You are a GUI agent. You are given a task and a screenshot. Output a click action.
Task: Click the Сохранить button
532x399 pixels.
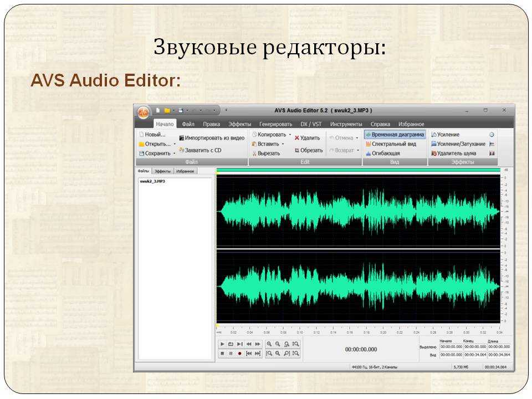[155, 154]
